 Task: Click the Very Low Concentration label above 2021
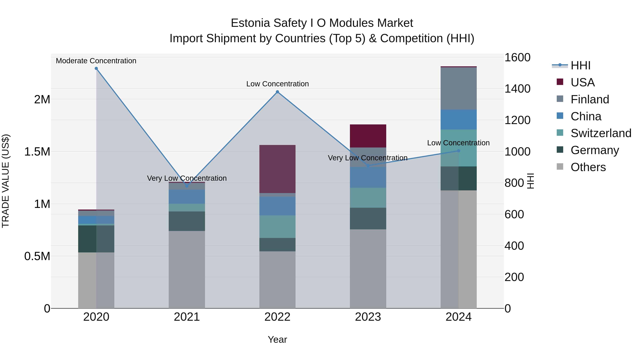click(187, 178)
